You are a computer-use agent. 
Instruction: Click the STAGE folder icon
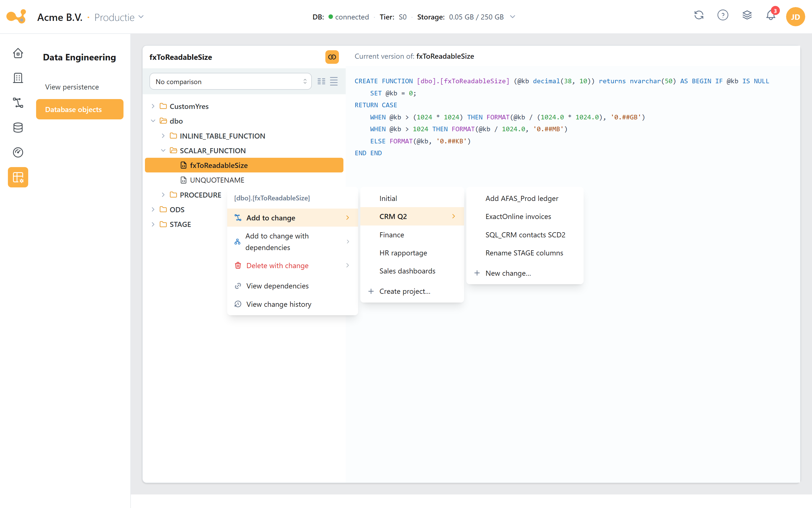(x=163, y=224)
